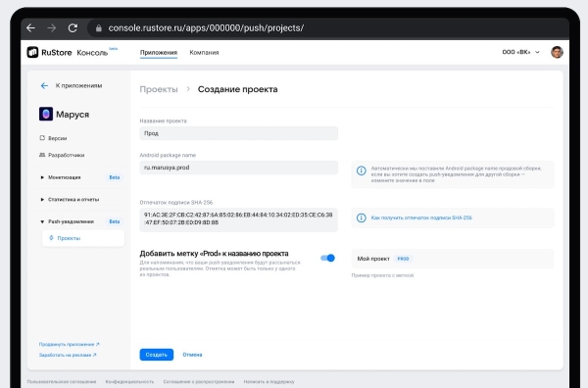Open the ООО «ВК» company dropdown
The image size is (588, 388).
click(x=521, y=52)
